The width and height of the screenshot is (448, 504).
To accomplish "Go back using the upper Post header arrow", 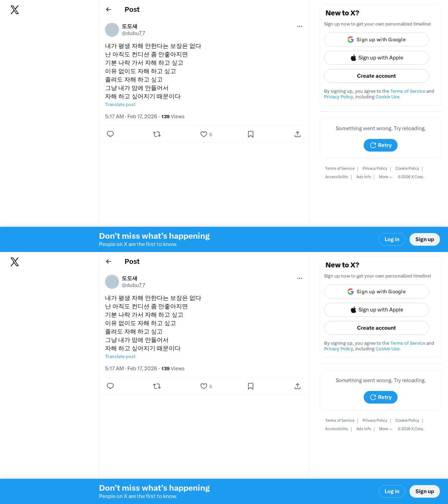I will pyautogui.click(x=108, y=9).
